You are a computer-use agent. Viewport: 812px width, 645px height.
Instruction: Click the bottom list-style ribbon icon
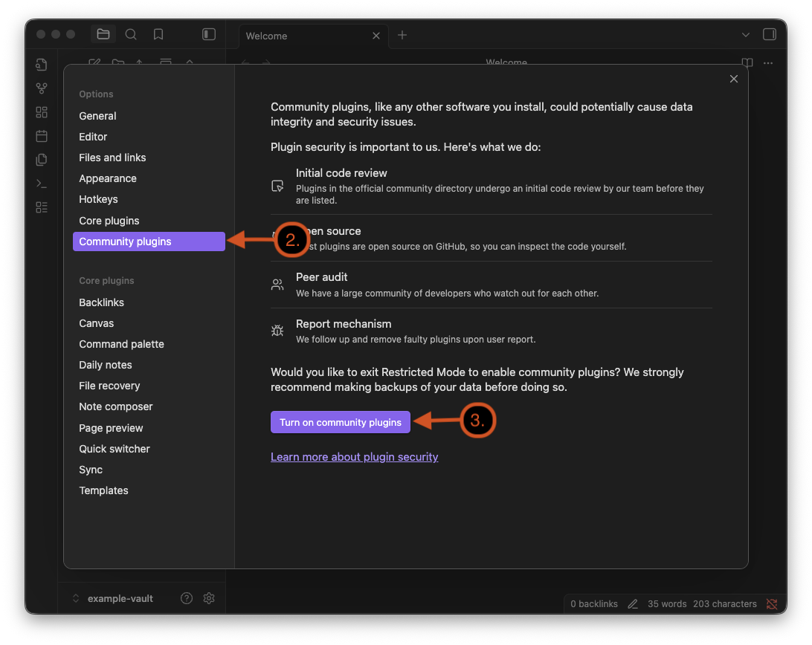tap(42, 207)
